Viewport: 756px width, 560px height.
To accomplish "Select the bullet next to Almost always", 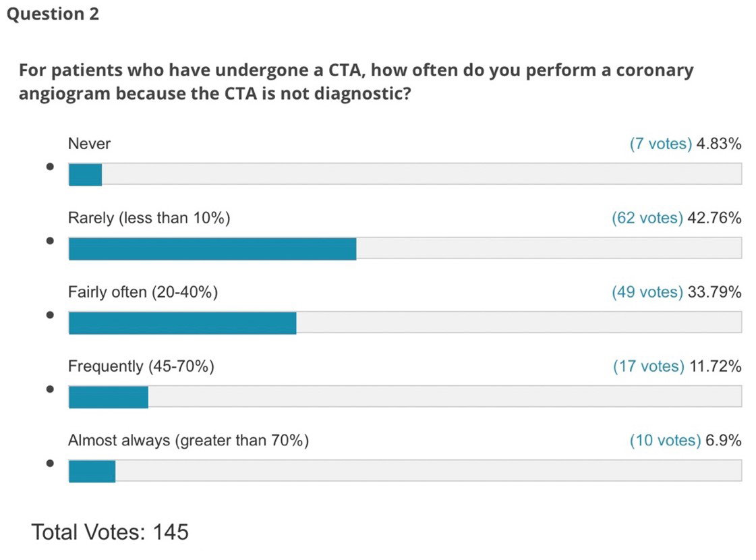I will point(50,464).
